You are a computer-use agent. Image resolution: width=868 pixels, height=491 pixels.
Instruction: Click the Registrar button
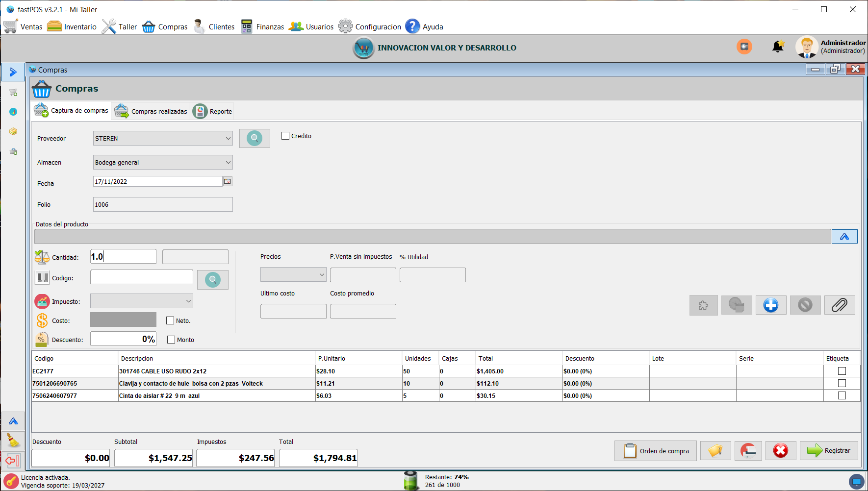(829, 451)
